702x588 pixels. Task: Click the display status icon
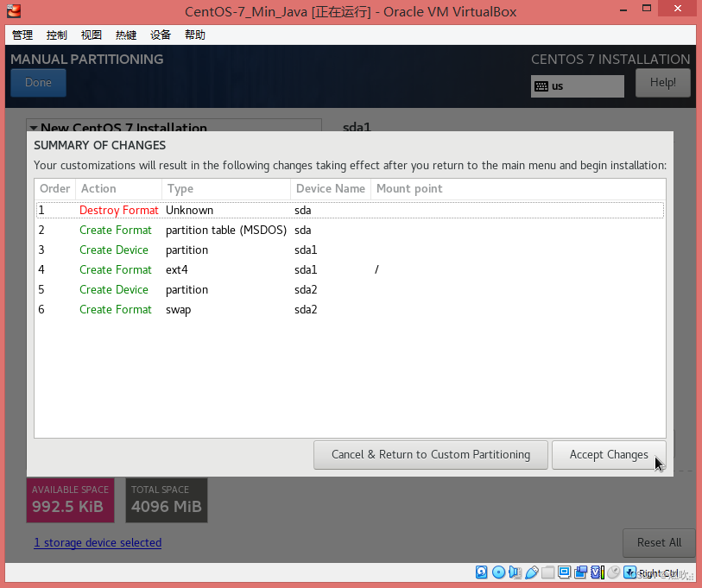point(565,572)
